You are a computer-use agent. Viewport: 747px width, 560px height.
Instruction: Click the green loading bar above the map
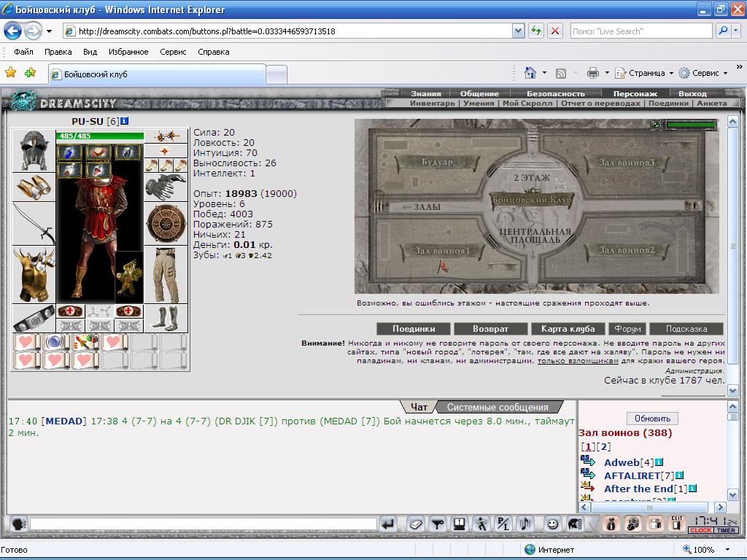tap(691, 125)
